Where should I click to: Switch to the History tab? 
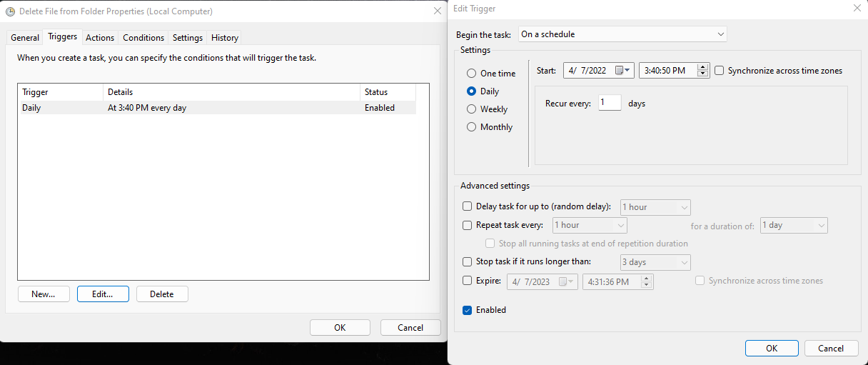coord(225,38)
